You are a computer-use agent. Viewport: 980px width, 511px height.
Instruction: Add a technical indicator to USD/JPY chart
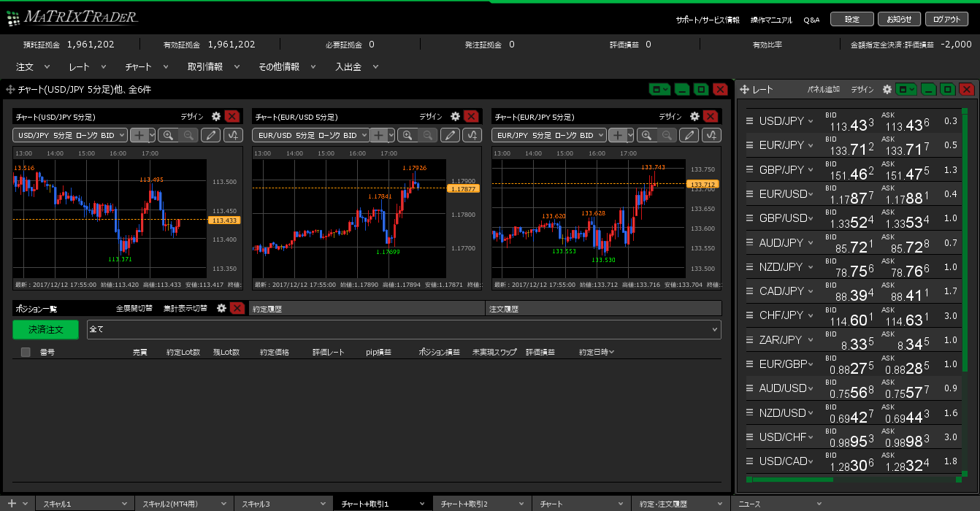(233, 135)
